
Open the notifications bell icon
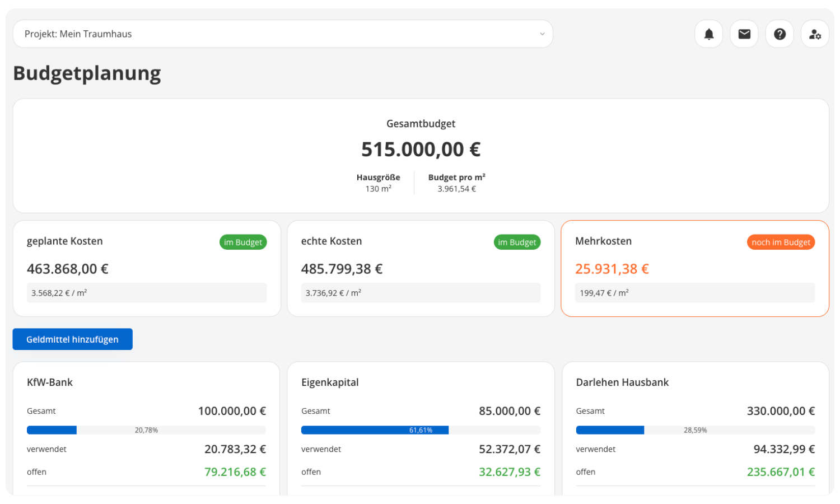pos(708,34)
